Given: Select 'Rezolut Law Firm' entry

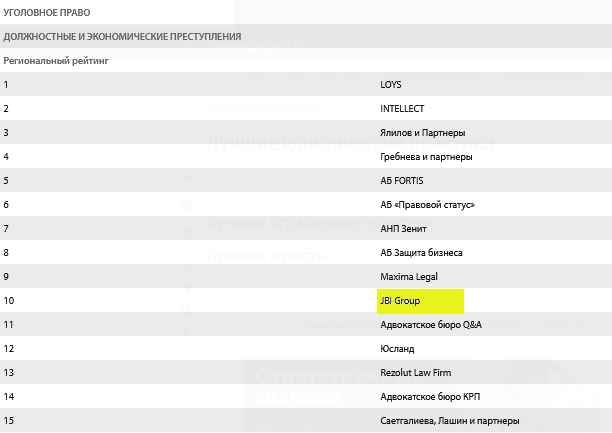Looking at the screenshot, I should point(415,373).
